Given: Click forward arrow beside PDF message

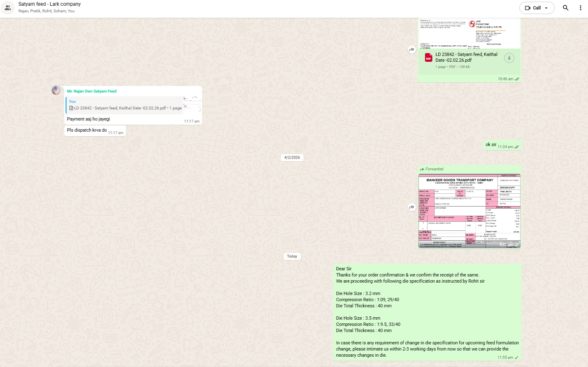Looking at the screenshot, I should point(411,50).
